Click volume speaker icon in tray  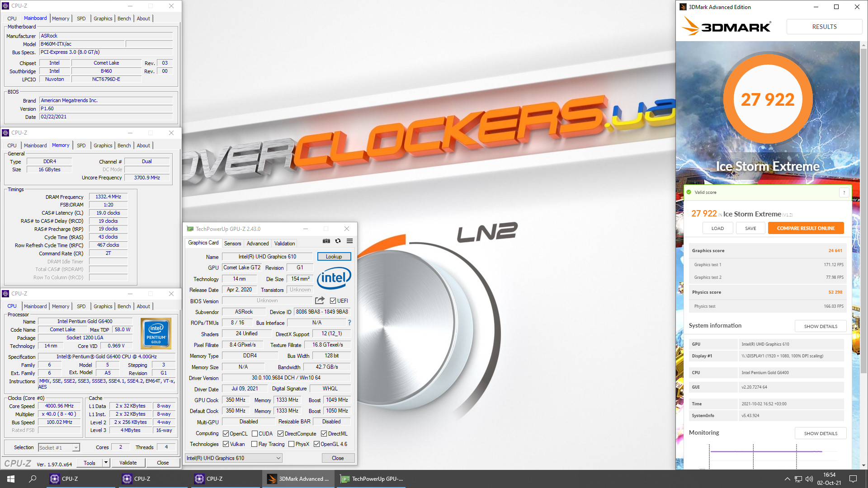pos(809,479)
